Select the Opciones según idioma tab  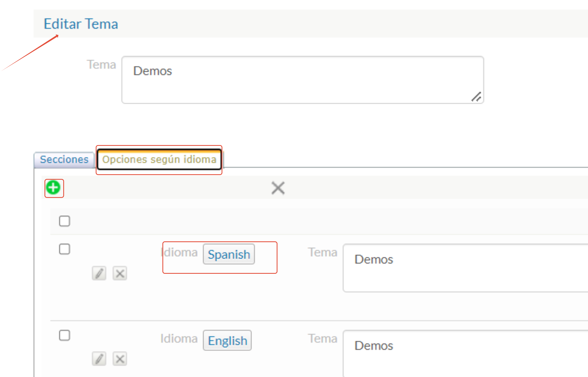click(x=159, y=160)
